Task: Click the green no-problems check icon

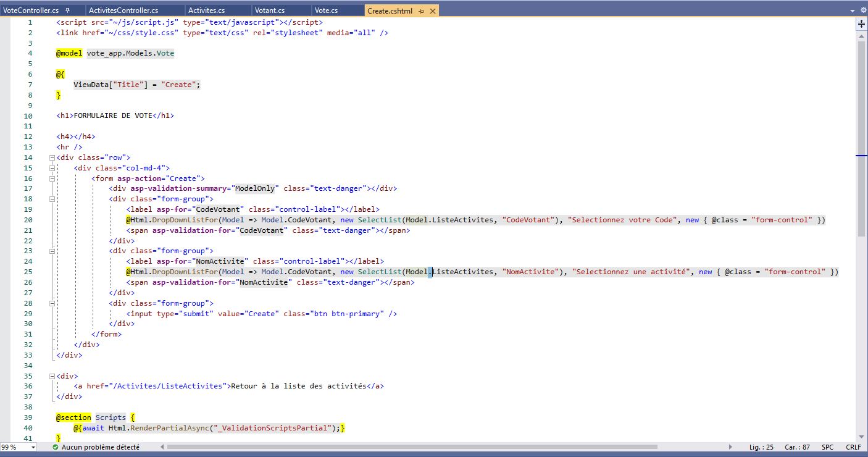Action: click(56, 447)
